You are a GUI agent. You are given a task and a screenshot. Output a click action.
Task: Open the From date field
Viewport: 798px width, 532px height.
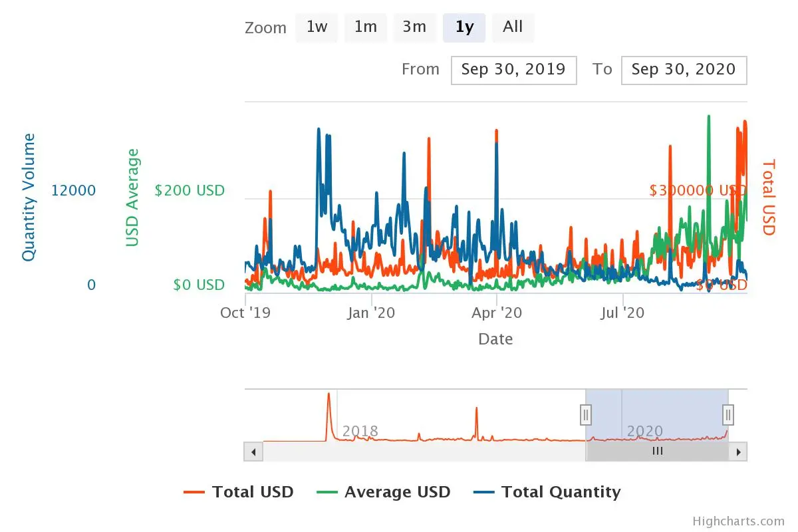tap(513, 70)
